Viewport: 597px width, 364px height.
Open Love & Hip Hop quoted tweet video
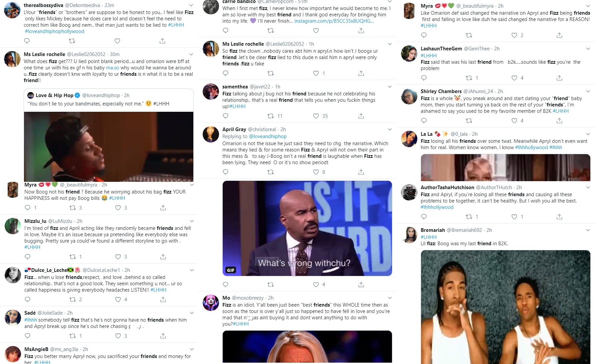(x=109, y=146)
